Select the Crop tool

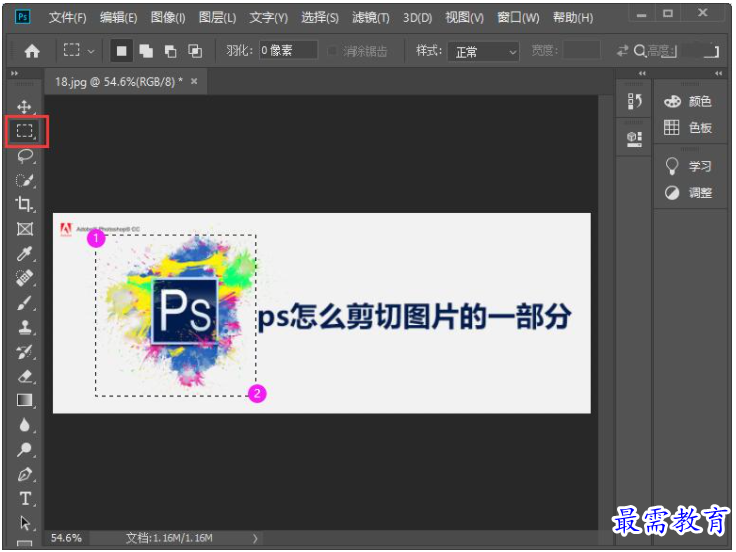(x=25, y=204)
